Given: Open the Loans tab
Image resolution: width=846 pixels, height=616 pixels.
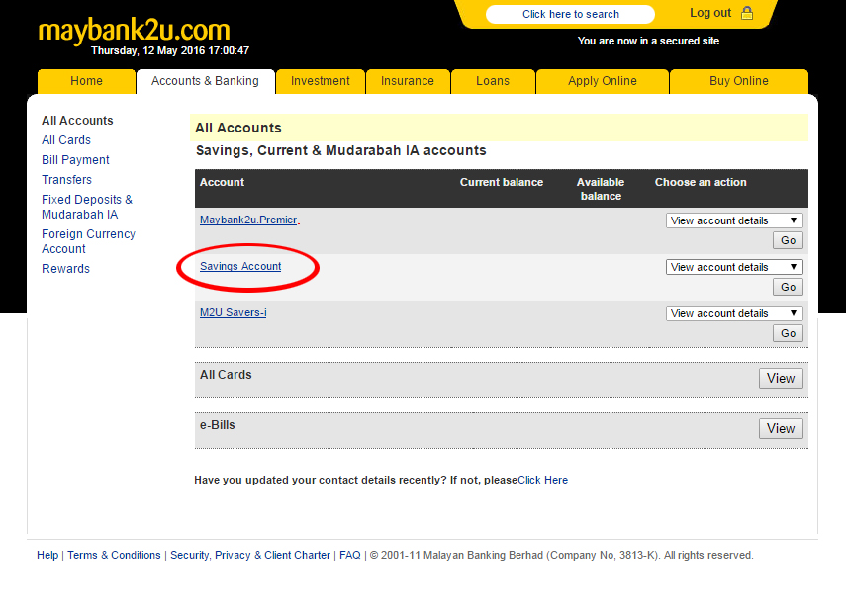Looking at the screenshot, I should (493, 81).
